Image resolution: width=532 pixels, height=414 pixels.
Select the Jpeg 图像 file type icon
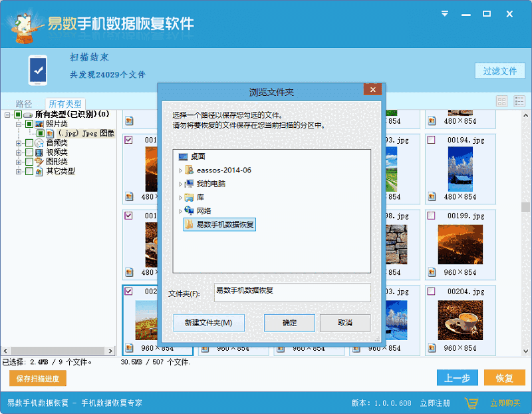[50, 134]
